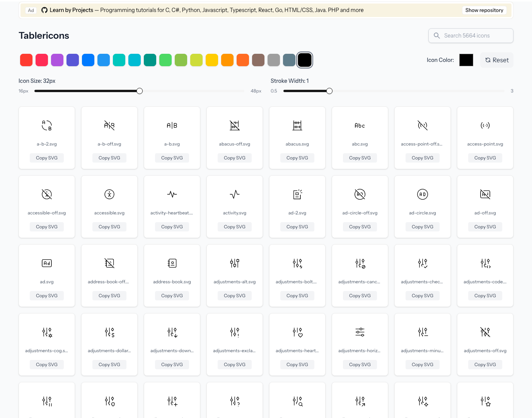Select the ad-circle.svg icon
The height and width of the screenshot is (418, 532).
422,194
